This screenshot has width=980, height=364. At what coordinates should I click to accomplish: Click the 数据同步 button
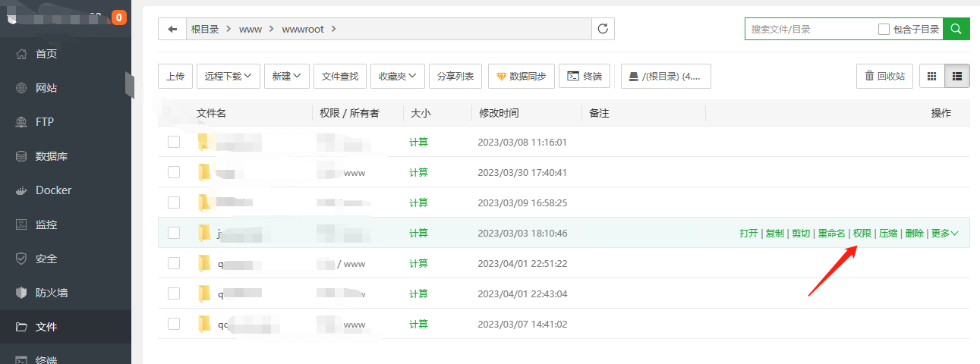(522, 76)
